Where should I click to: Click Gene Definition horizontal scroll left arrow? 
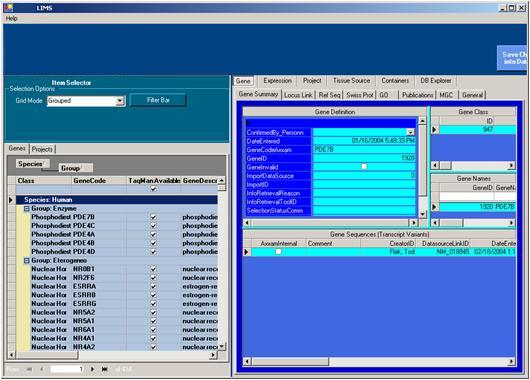[247, 222]
